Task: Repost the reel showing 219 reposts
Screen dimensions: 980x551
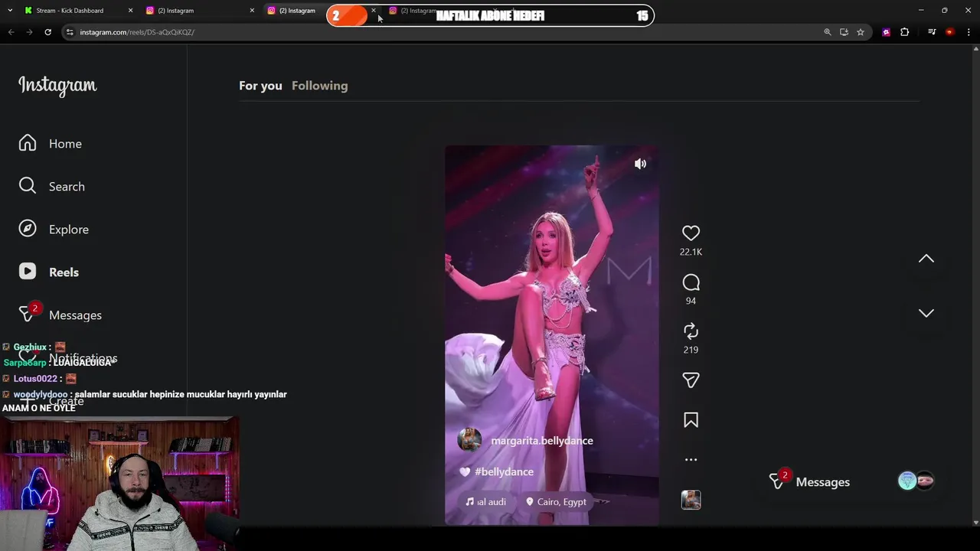Action: (691, 331)
